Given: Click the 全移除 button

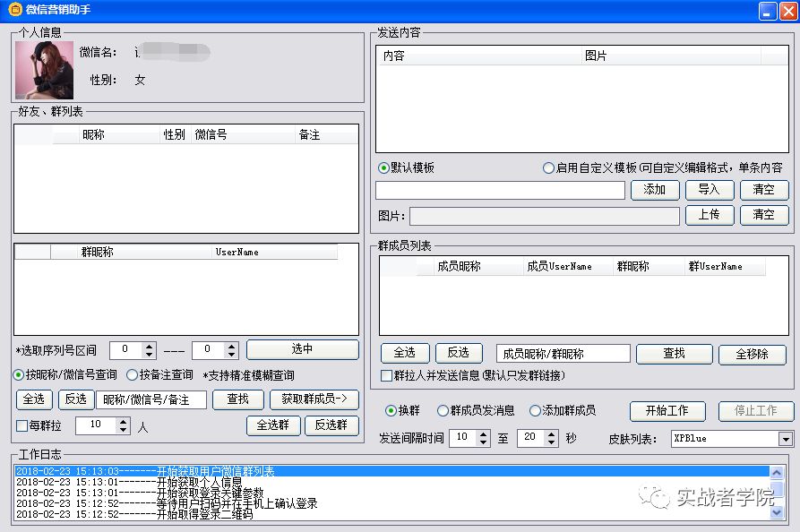Looking at the screenshot, I should (752, 354).
